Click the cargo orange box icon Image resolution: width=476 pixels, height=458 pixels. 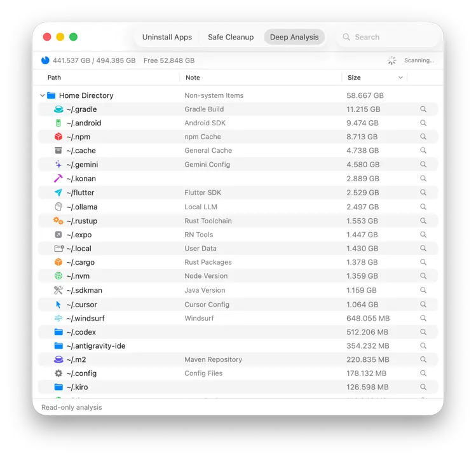(58, 262)
